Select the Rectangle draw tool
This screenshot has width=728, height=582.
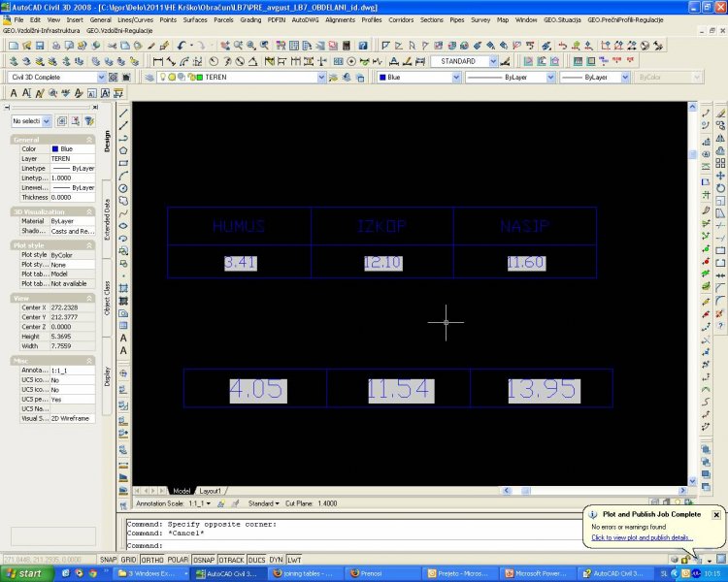click(x=124, y=163)
